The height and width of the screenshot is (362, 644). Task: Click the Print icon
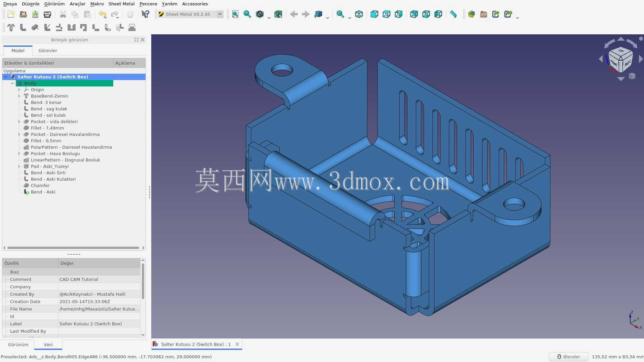click(x=47, y=14)
